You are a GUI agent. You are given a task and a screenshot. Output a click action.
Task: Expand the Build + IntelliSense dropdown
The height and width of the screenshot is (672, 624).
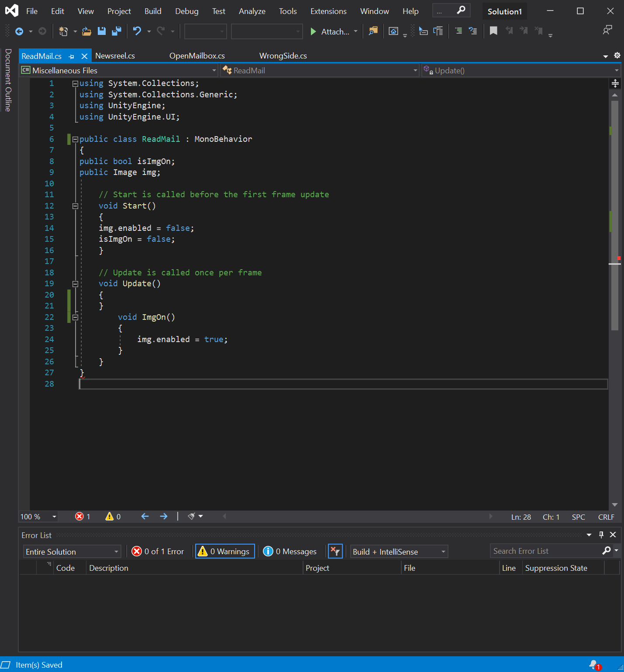[399, 552]
